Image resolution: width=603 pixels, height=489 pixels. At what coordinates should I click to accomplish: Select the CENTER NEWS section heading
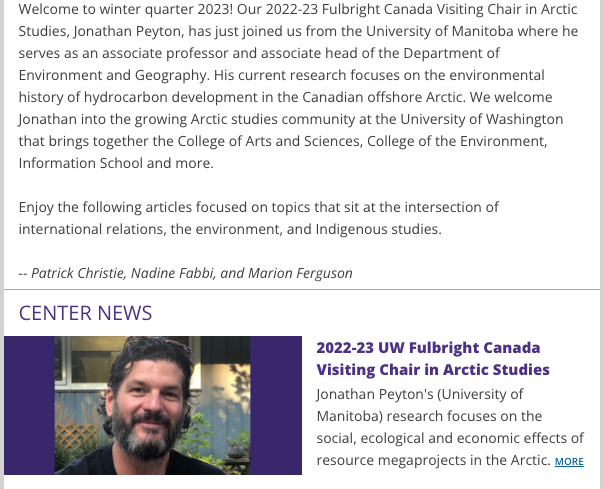pyautogui.click(x=85, y=313)
